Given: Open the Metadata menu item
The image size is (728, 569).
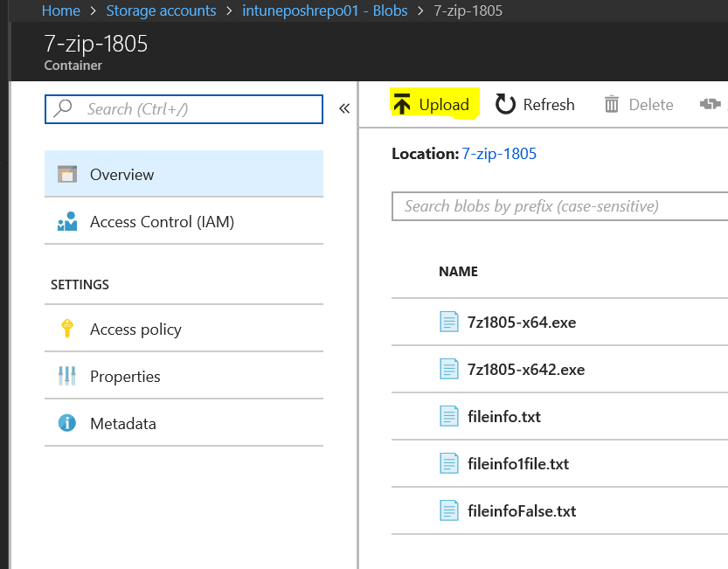Looking at the screenshot, I should point(184,423).
